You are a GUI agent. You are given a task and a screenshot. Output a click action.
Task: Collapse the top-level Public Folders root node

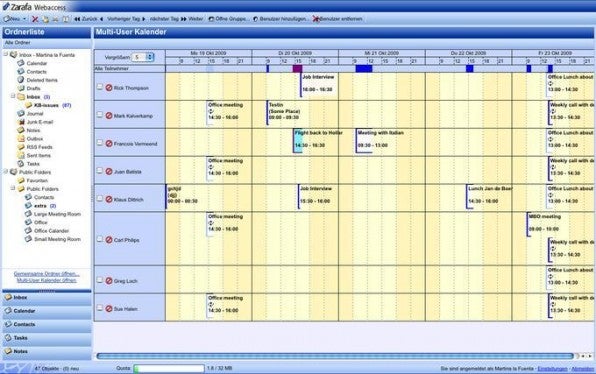(x=6, y=171)
